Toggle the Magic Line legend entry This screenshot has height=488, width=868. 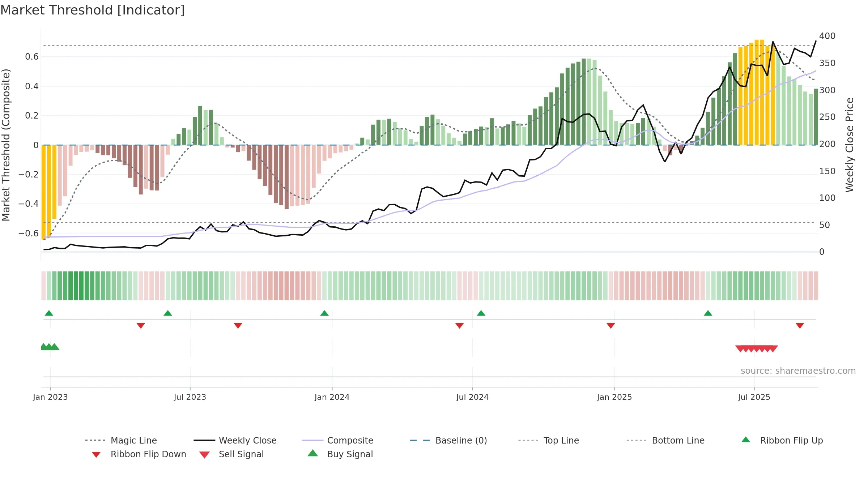click(x=121, y=440)
